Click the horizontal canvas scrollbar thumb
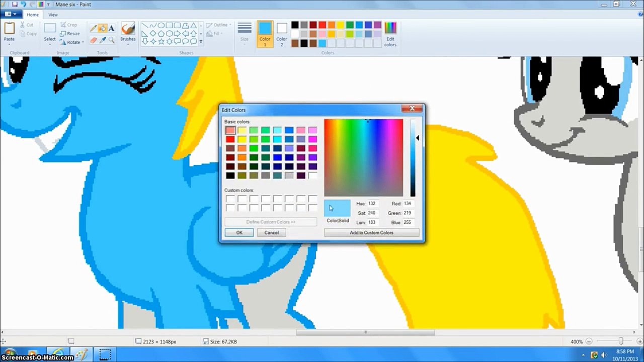Image resolution: width=644 pixels, height=362 pixels. tap(365, 332)
